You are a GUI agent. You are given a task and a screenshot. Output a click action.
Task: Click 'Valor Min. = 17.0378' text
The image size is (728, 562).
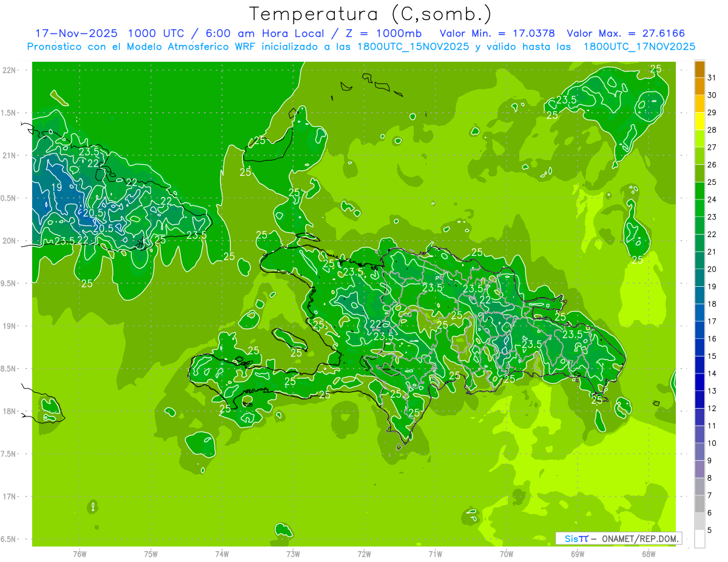point(497,33)
